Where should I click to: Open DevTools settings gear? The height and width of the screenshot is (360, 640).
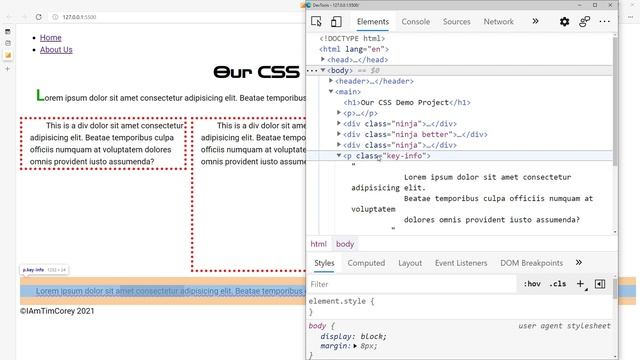tap(564, 22)
